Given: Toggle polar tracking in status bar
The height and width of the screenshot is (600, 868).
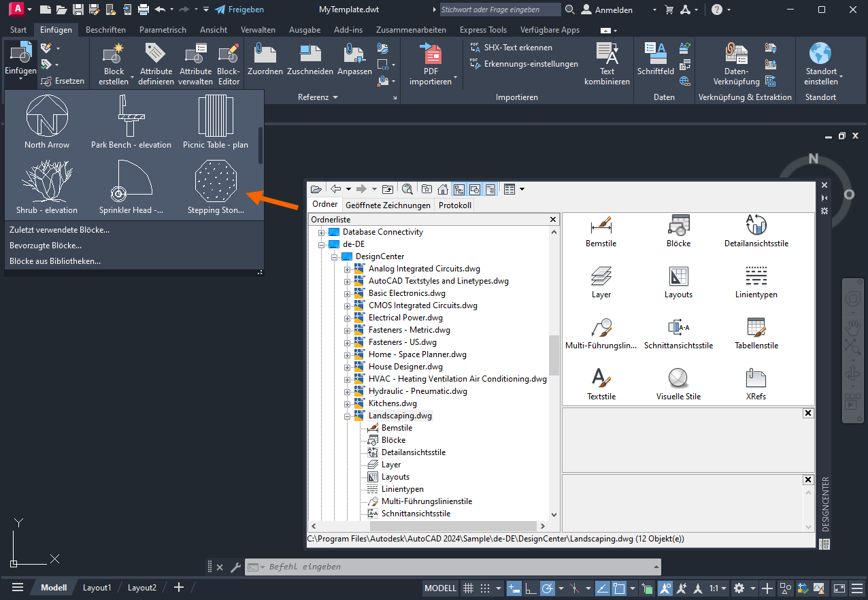Looking at the screenshot, I should [x=548, y=588].
